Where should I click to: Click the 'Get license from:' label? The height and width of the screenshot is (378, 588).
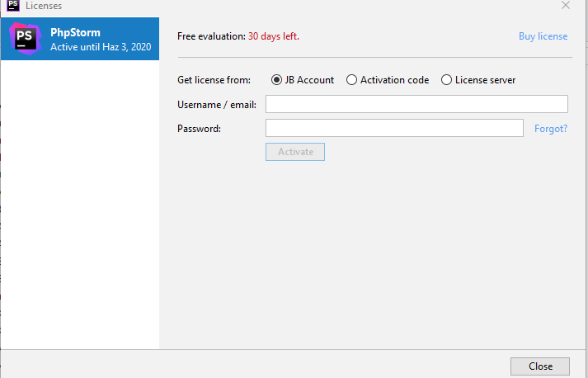pos(214,80)
